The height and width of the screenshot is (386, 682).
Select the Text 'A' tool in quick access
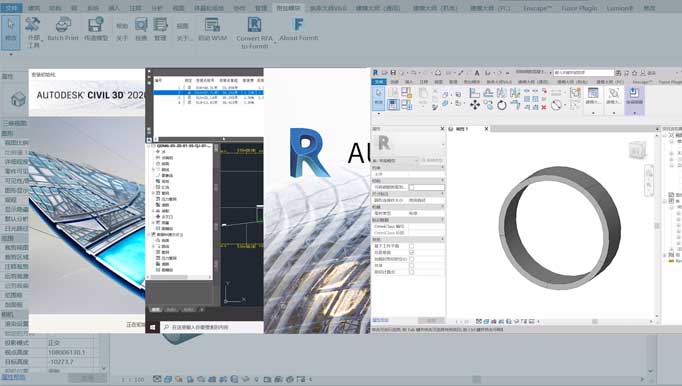[477, 73]
